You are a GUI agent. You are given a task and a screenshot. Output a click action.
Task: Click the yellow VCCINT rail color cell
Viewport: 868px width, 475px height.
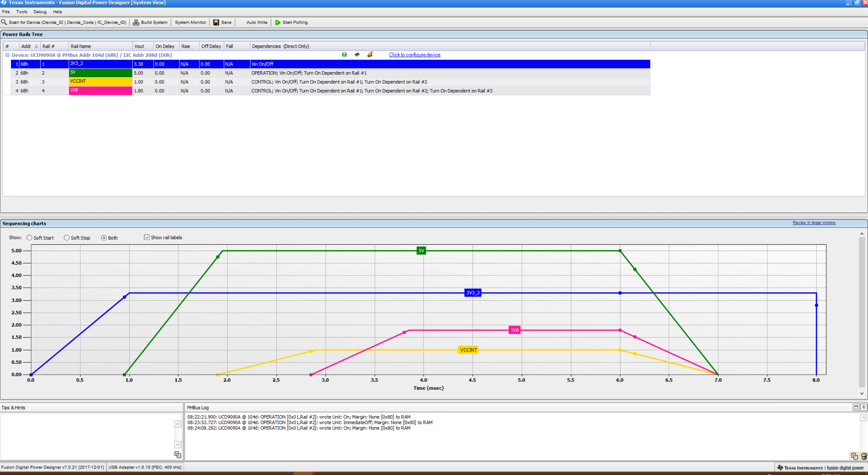click(100, 82)
